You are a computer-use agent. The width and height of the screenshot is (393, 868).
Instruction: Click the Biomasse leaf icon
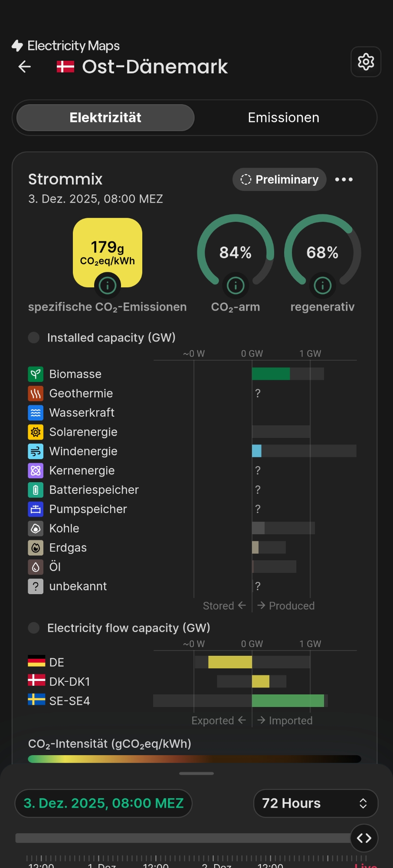tap(36, 374)
